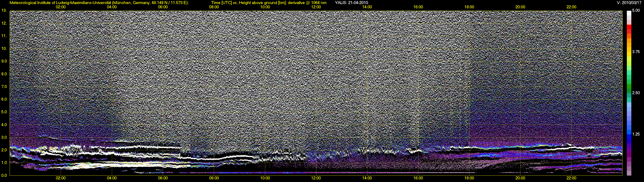Click the 2.0 height axis label
The image size is (644, 182).
(4, 150)
